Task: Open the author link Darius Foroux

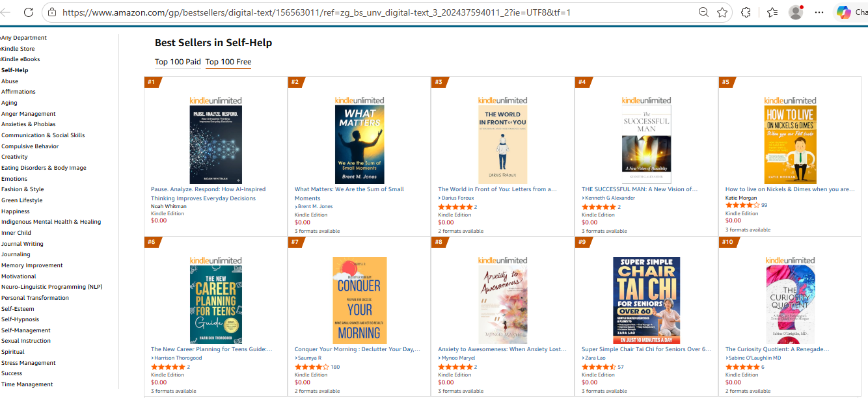Action: [x=456, y=198]
